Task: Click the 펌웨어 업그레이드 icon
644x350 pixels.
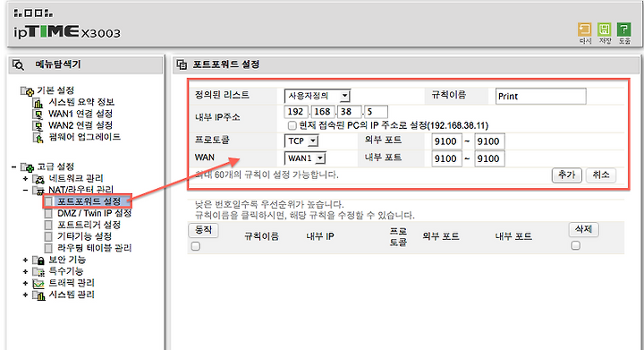Action: click(x=38, y=137)
